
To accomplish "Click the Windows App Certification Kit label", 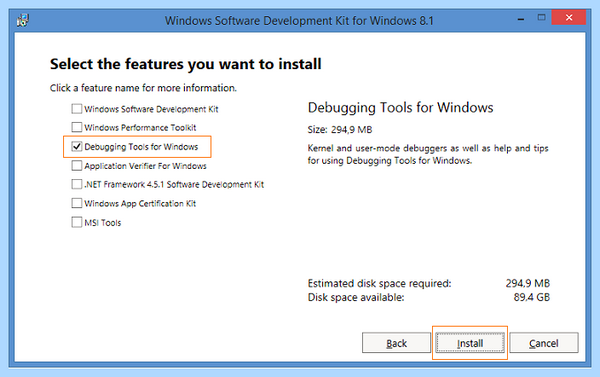I will coord(140,203).
